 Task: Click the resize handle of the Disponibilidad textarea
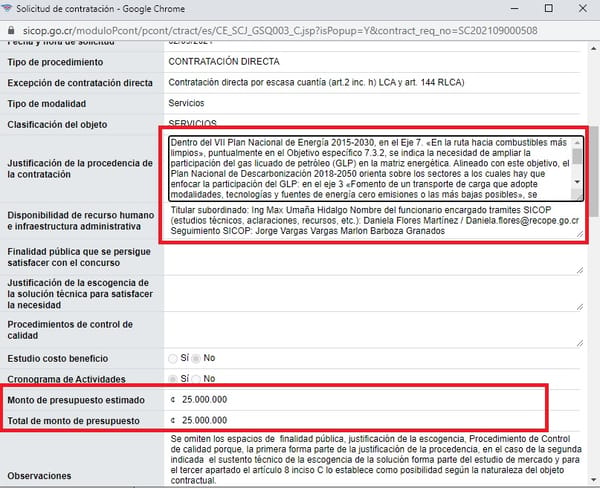(x=580, y=234)
